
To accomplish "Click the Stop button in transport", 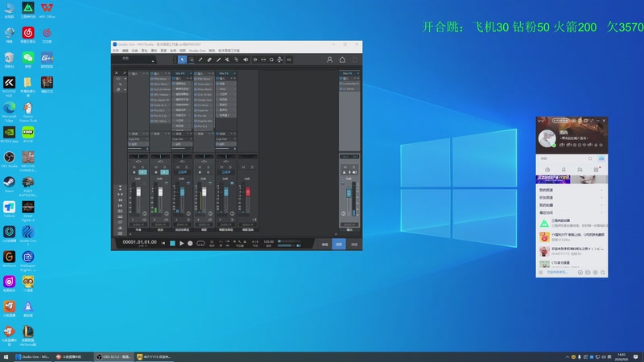I will (172, 244).
